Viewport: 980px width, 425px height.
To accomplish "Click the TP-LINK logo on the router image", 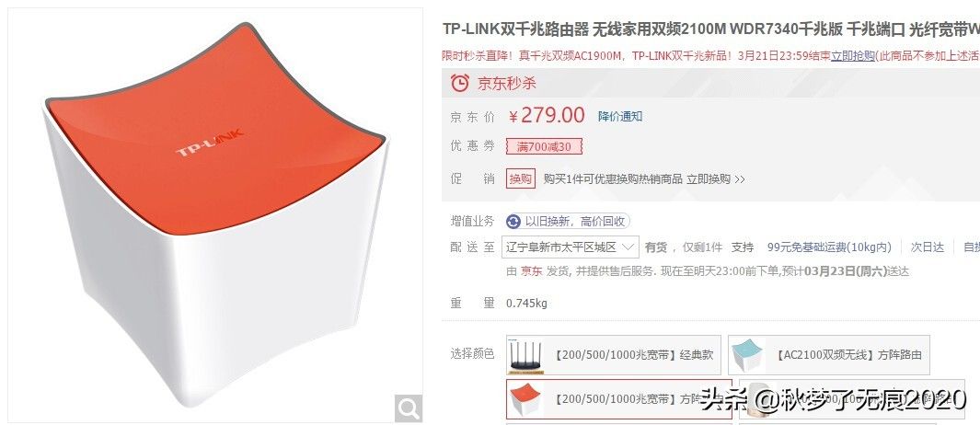I will pyautogui.click(x=210, y=144).
